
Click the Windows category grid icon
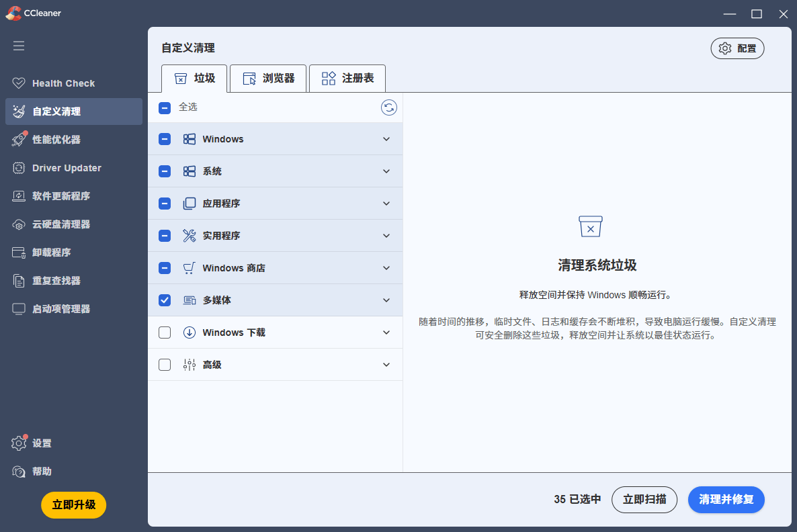(189, 139)
